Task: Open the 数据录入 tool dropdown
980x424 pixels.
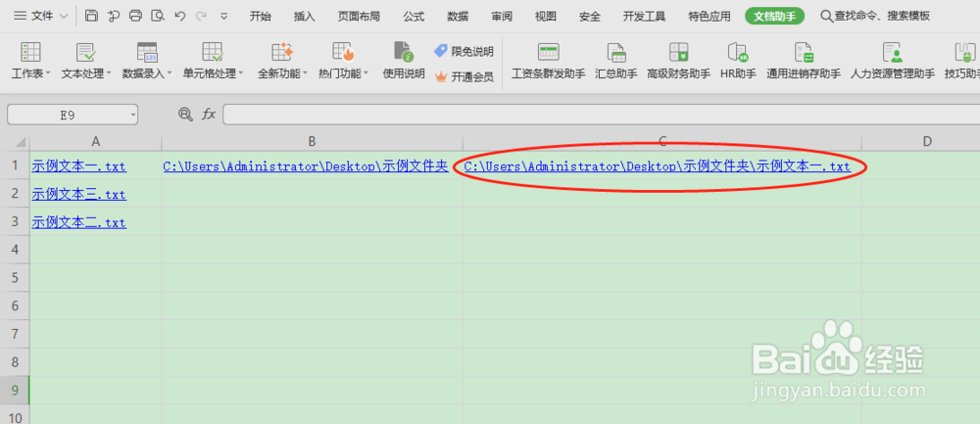Action: [147, 61]
